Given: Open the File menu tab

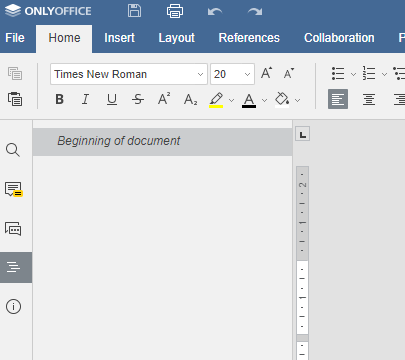Looking at the screenshot, I should (x=15, y=38).
